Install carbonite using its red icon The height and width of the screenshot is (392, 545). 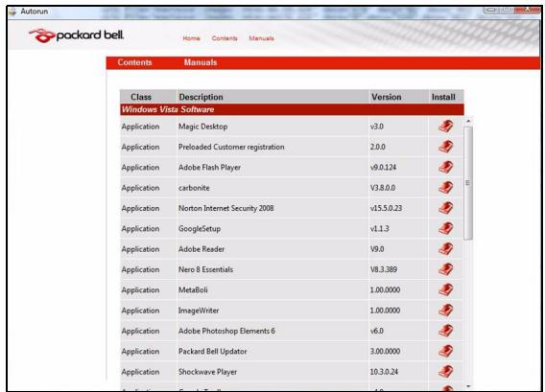(445, 188)
